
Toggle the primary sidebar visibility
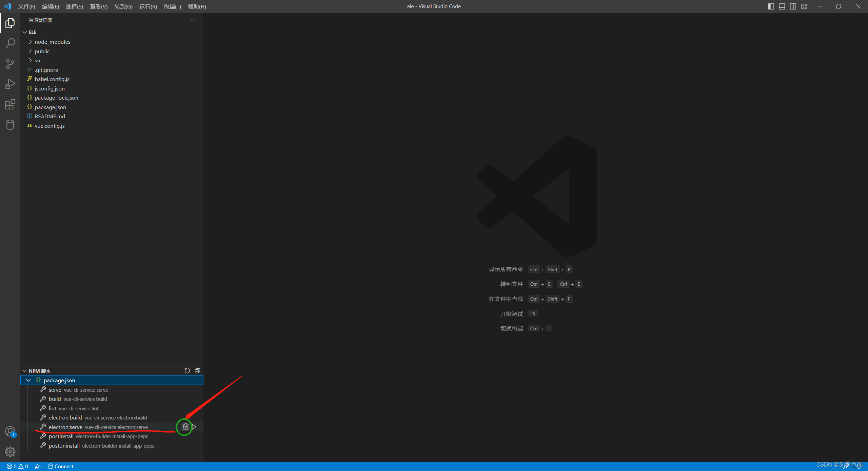coord(771,6)
